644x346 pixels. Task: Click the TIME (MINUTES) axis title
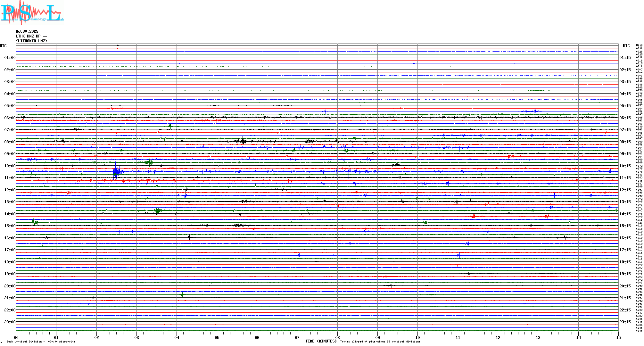click(x=321, y=341)
